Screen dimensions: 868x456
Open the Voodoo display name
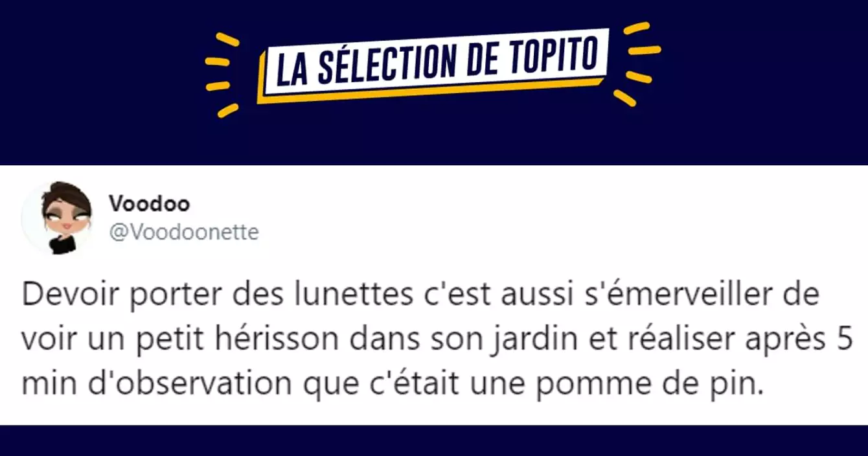point(149,203)
